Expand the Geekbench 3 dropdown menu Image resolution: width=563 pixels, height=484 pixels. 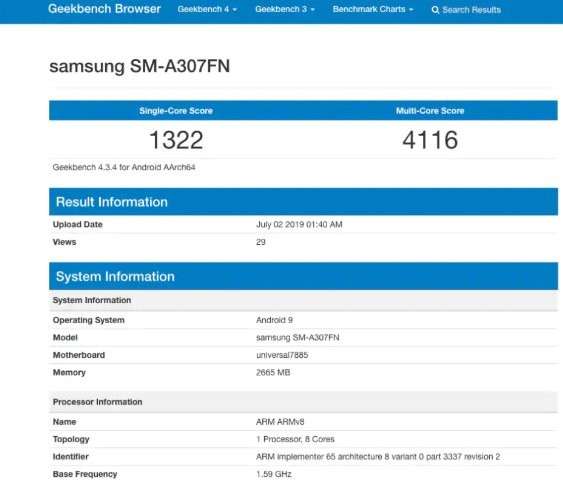point(285,9)
